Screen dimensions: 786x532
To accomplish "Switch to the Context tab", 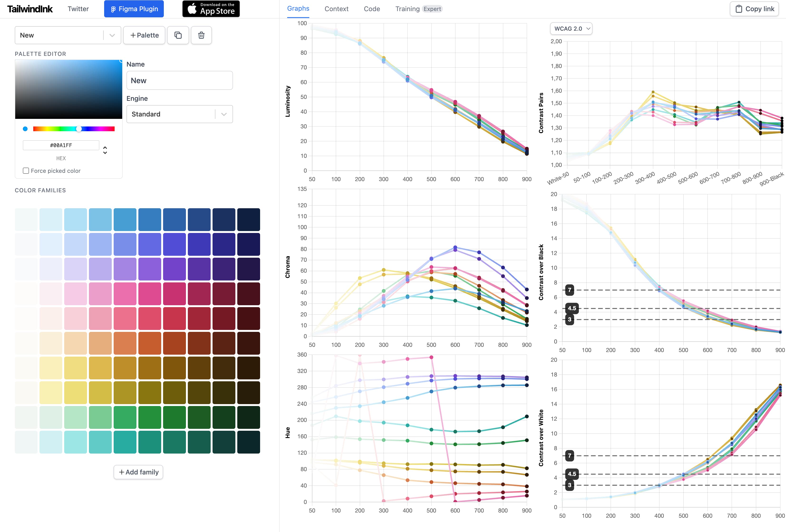I will [x=336, y=9].
